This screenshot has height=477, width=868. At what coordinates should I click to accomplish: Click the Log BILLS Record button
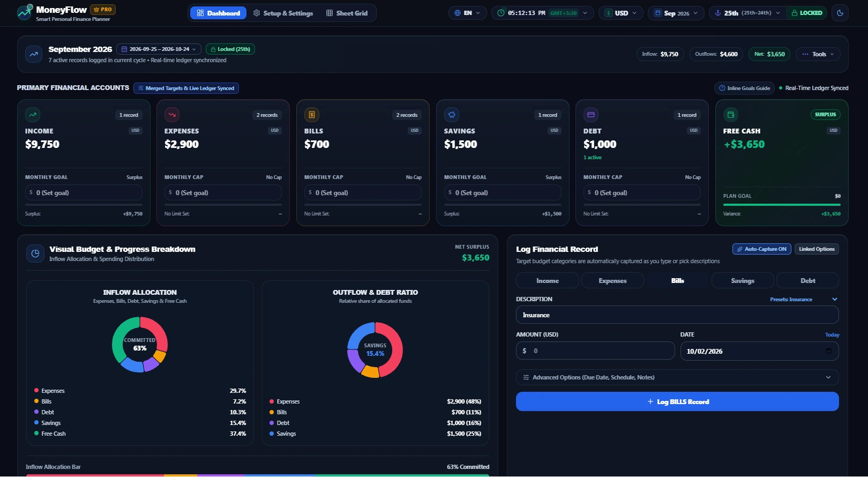(x=677, y=401)
